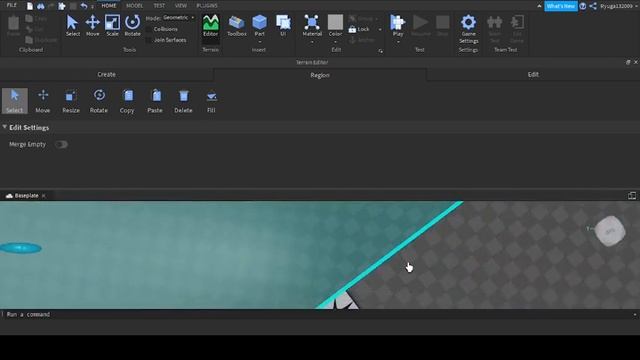The width and height of the screenshot is (640, 360).
Task: Open the Edit group dialog launcher arrow
Action: [x=380, y=51]
